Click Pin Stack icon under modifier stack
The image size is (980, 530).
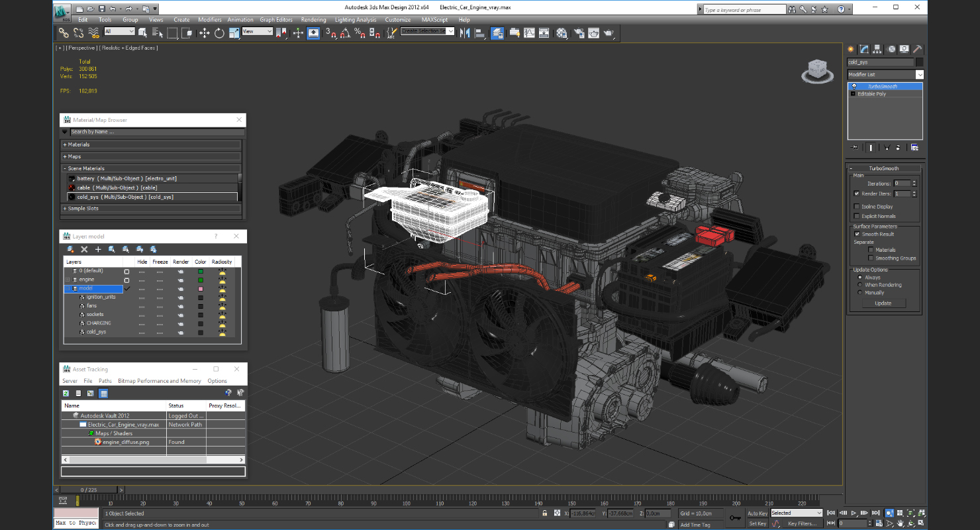tap(855, 147)
